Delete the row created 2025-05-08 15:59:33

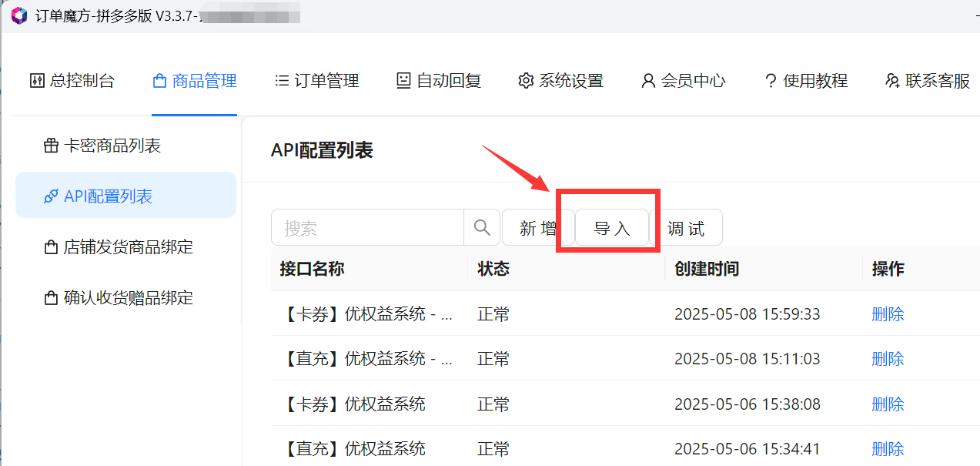pyautogui.click(x=888, y=314)
